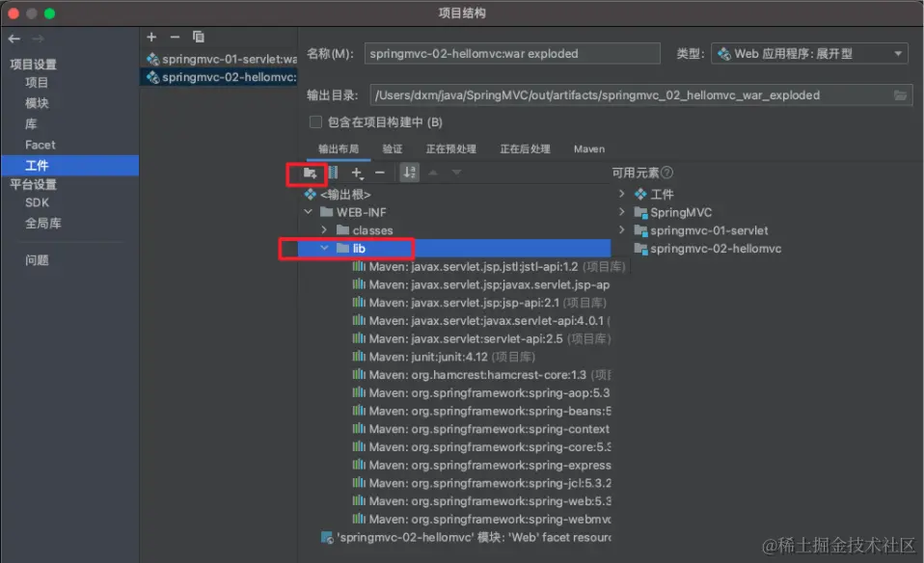
Task: Select Maven spring-webmvc library
Action: click(x=481, y=520)
